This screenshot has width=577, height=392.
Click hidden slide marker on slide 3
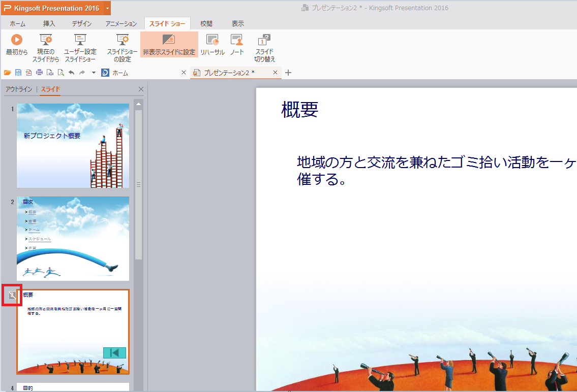point(12,295)
